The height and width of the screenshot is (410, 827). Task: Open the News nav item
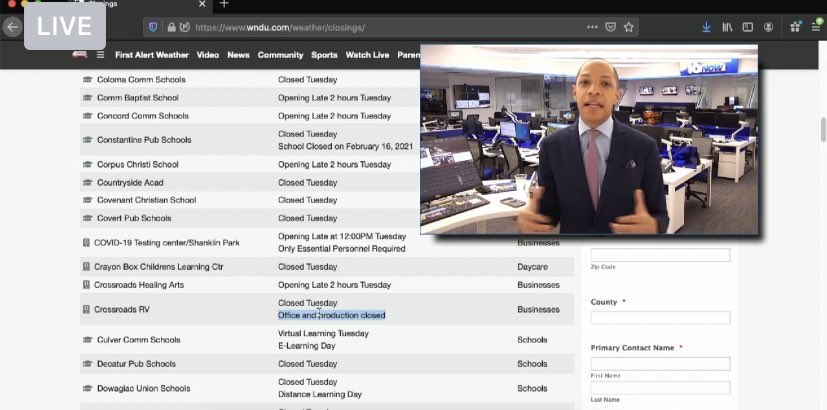[238, 55]
